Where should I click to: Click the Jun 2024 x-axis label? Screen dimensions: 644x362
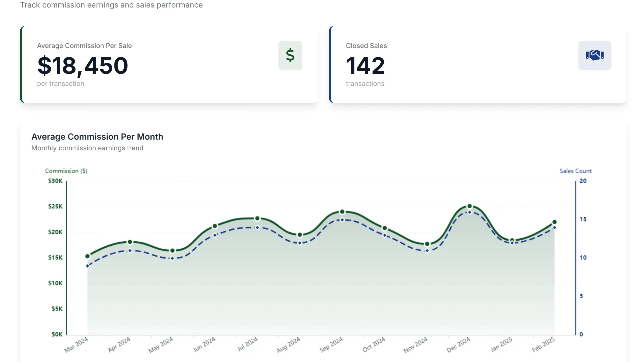pyautogui.click(x=204, y=344)
